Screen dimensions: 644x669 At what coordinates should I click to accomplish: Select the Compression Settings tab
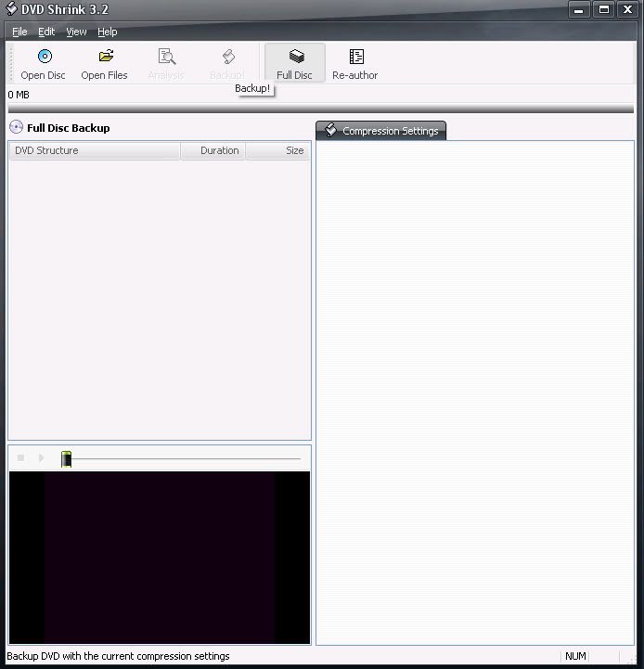tap(381, 131)
